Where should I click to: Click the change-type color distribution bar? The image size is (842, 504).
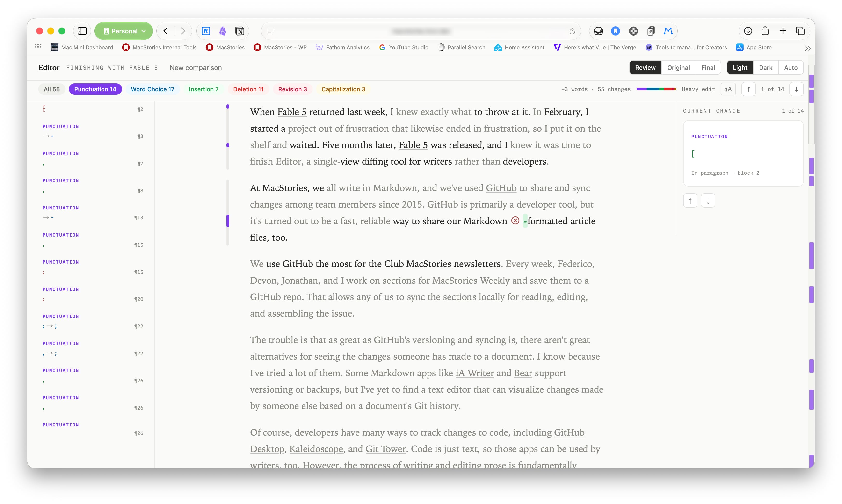click(x=656, y=89)
